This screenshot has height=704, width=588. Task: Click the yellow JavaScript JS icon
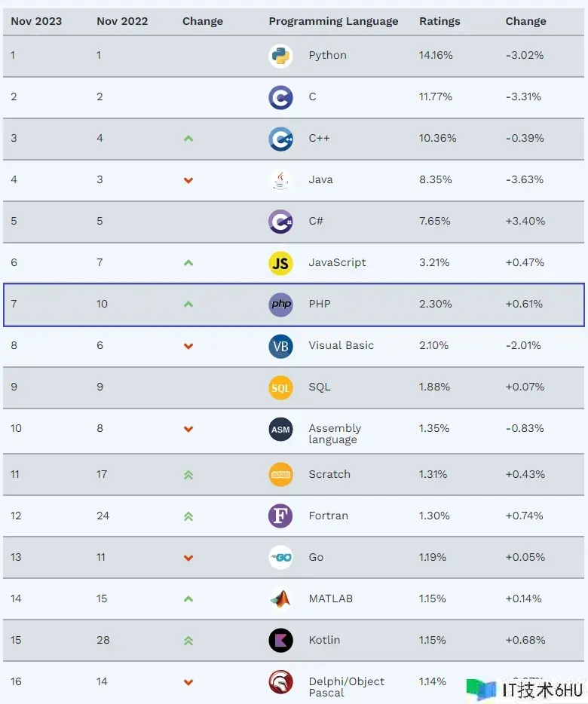pyautogui.click(x=280, y=263)
